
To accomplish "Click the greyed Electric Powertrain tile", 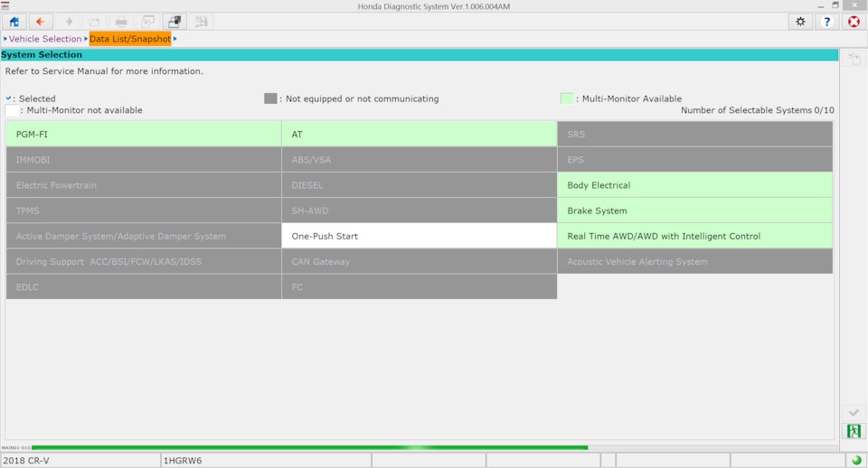I will tap(144, 185).
